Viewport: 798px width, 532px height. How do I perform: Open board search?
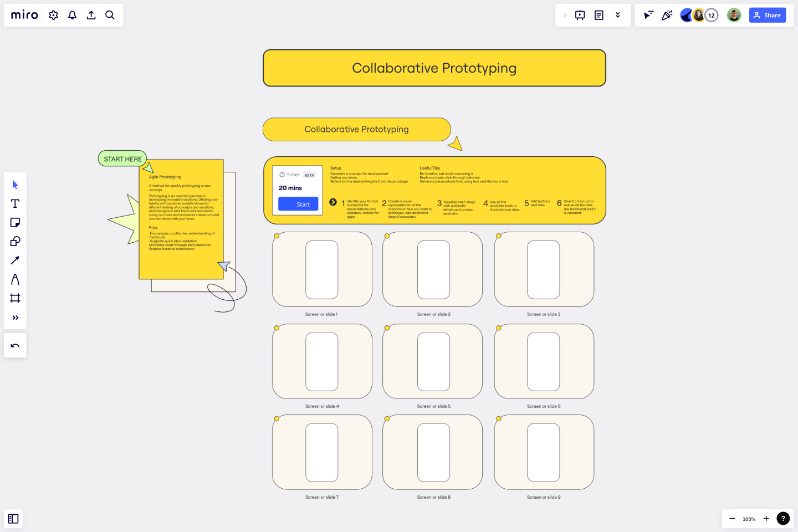pos(110,15)
